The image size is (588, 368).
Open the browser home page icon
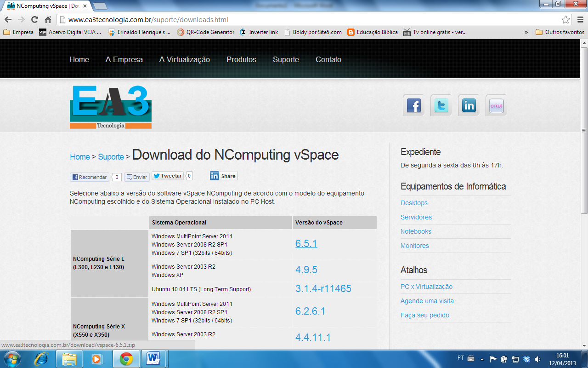[x=48, y=20]
